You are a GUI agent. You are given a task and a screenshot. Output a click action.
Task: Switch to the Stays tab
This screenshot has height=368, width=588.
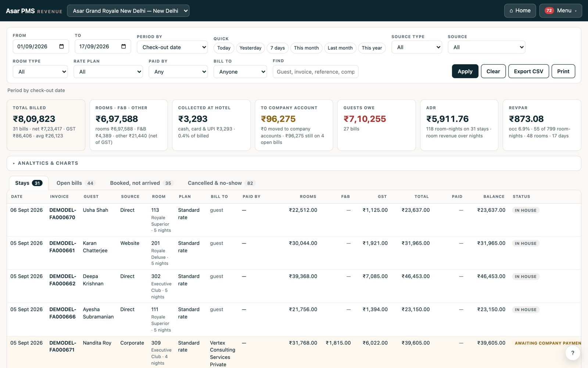tap(29, 183)
